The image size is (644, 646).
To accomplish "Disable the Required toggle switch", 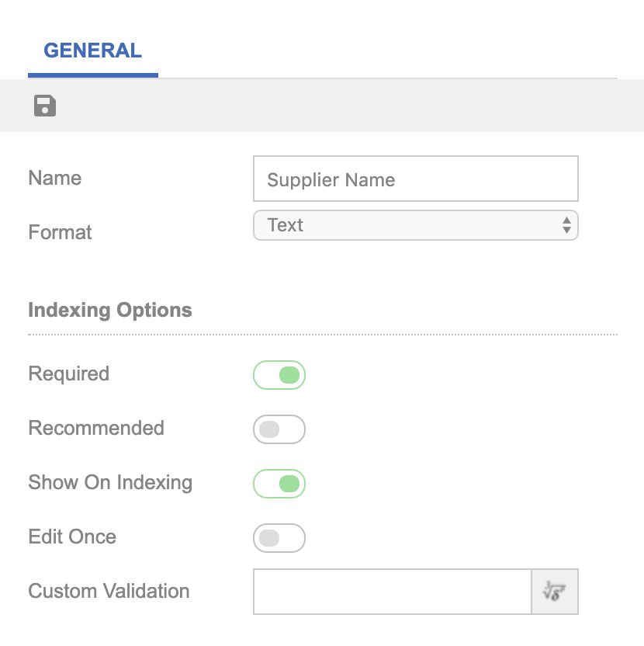I will (279, 375).
